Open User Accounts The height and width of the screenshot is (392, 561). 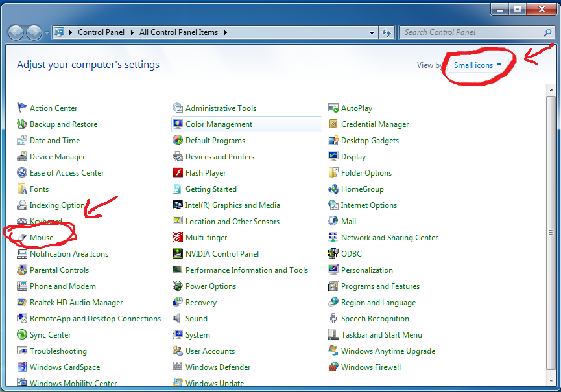(x=210, y=351)
